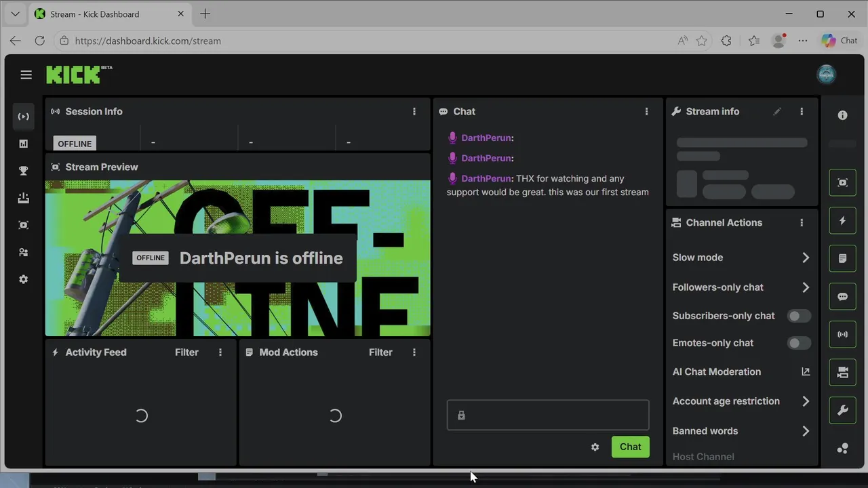
Task: Open chat settings gear beside Chat button
Action: [x=595, y=447]
